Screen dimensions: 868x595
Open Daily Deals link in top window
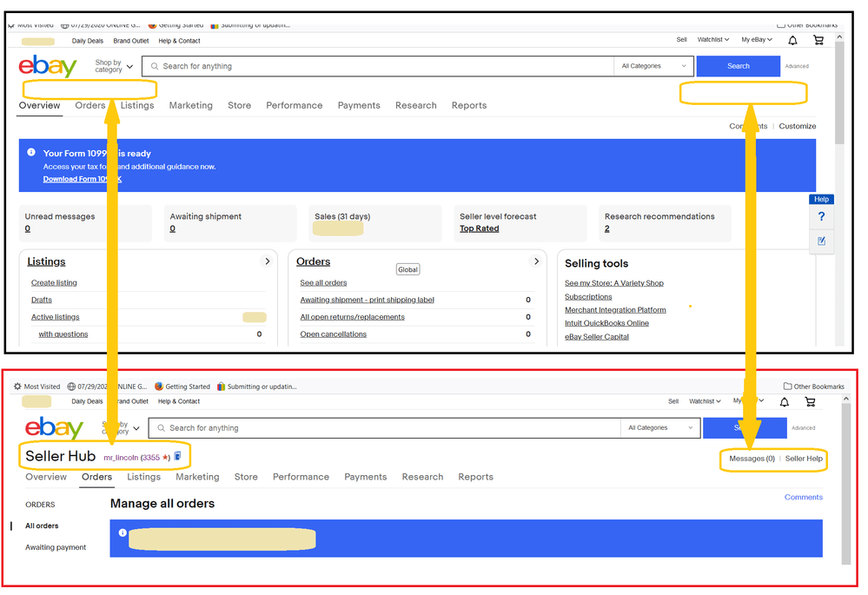(x=88, y=41)
